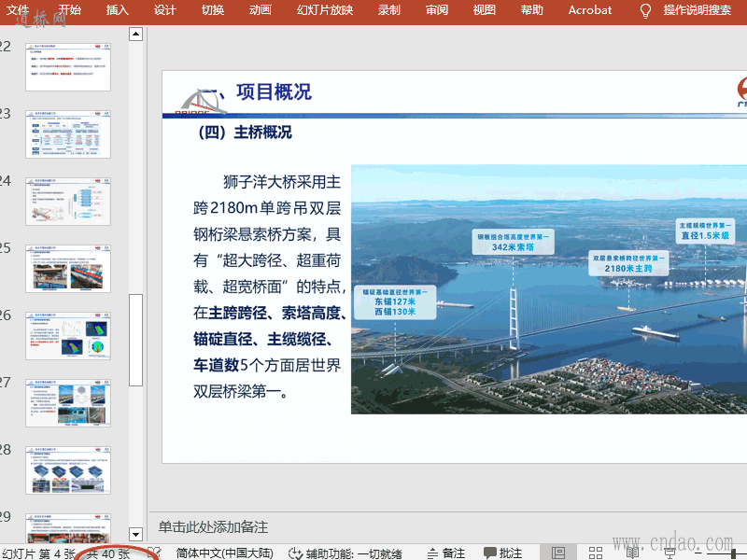This screenshot has width=747, height=560.
Task: Click the language indicator 简体中文(中国大陆)
Action: (224, 553)
